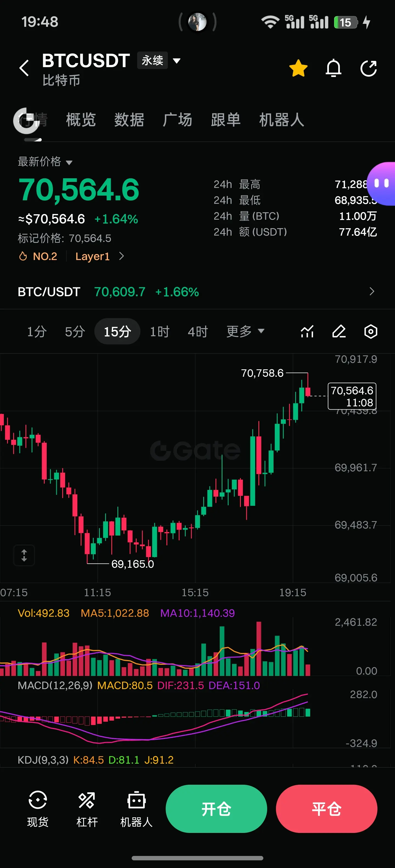Viewport: 395px width, 868px height.
Task: Tap the 19:15 time axis label
Action: (293, 592)
